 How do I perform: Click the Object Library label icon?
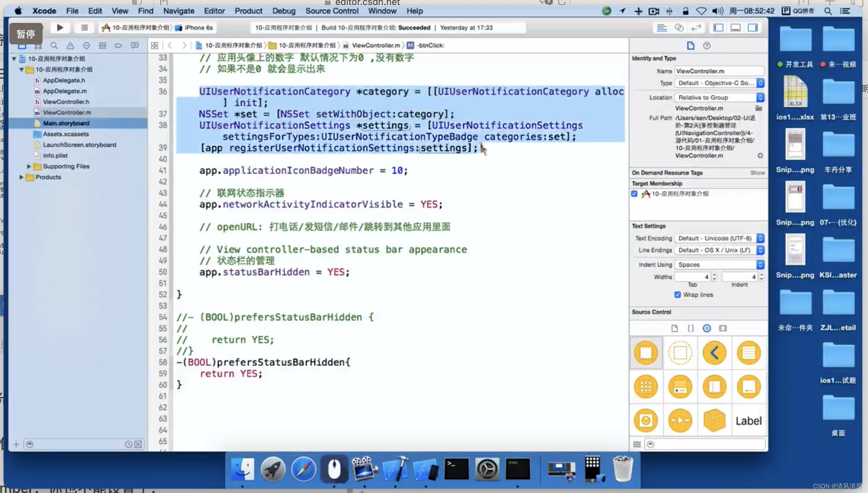coord(747,420)
